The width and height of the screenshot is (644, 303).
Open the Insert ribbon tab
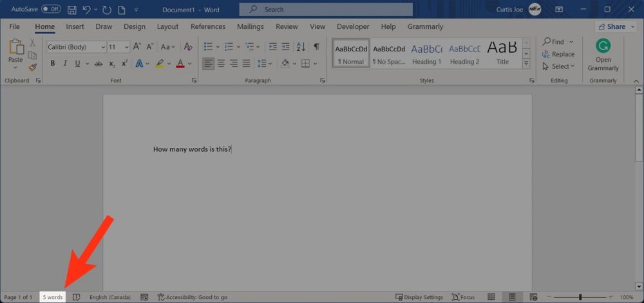[75, 27]
